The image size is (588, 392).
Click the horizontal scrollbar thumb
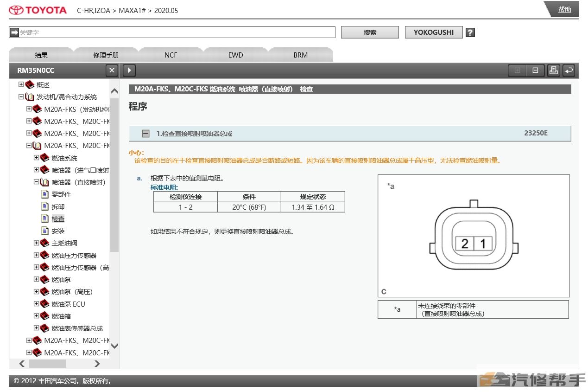pyautogui.click(x=48, y=364)
